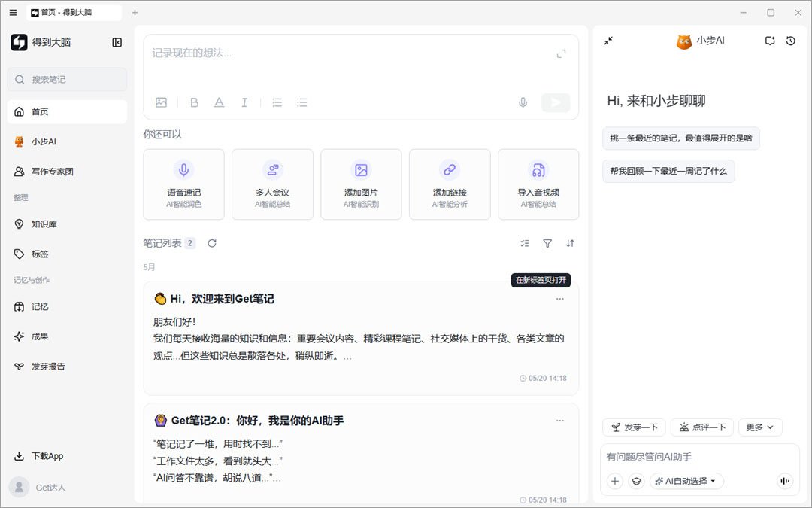Start voice input with microphone icon
Screen dimensions: 812x508
523,102
